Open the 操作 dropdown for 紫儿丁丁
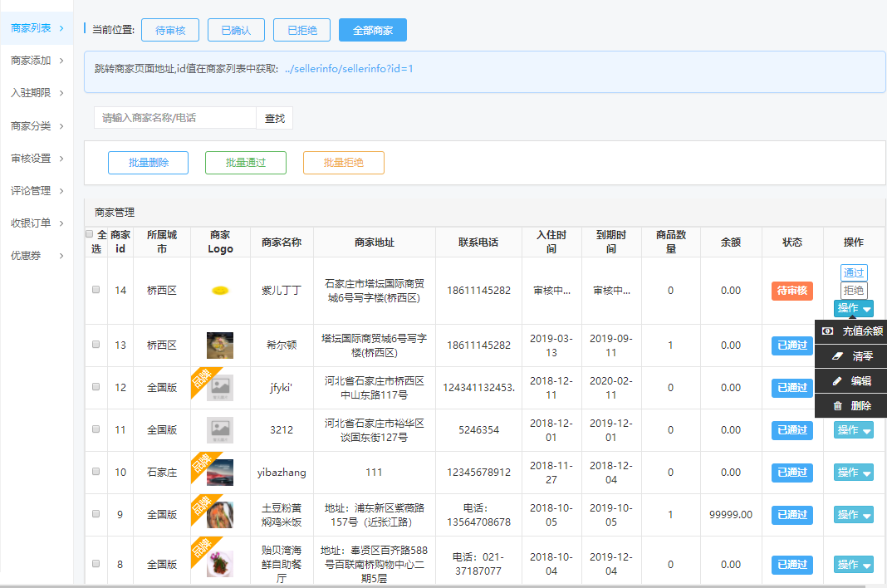 854,308
